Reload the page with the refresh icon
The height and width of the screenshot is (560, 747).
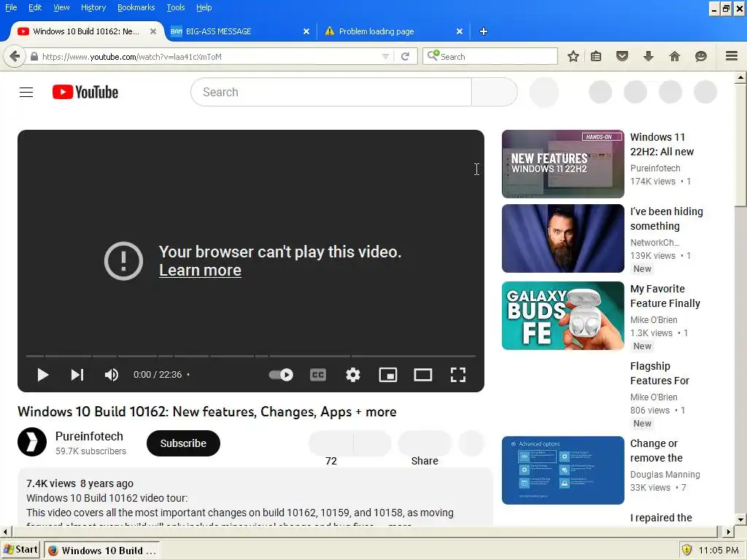(x=405, y=57)
